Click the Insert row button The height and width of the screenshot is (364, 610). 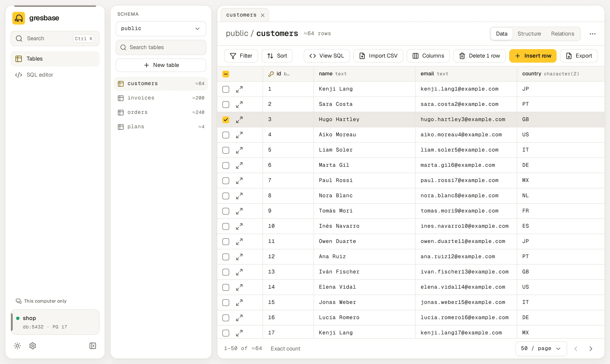pyautogui.click(x=533, y=56)
